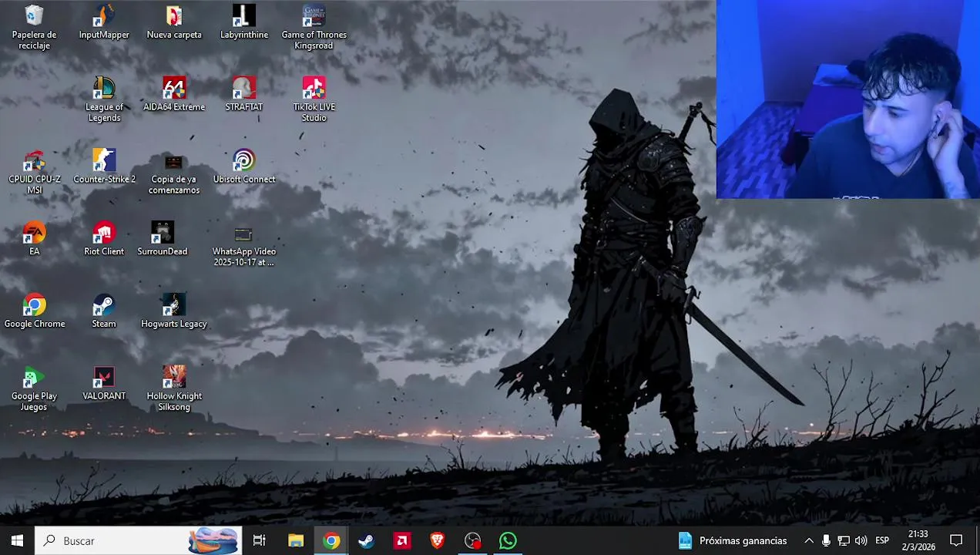
Task: Click the microphone tray icon
Action: point(826,541)
